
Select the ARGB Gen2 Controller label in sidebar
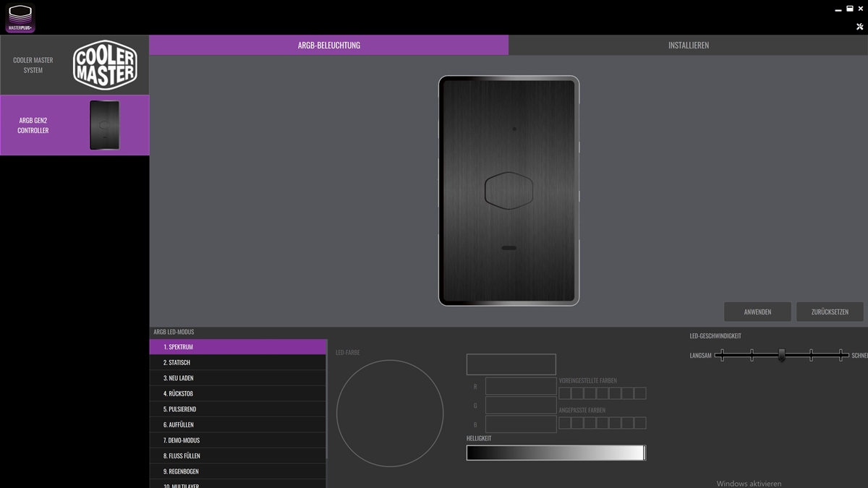tap(33, 125)
